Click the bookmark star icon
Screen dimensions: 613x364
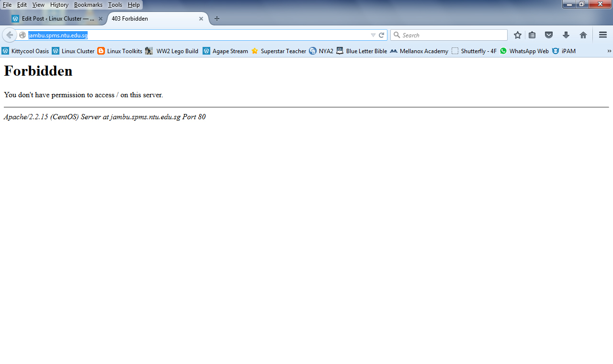click(517, 35)
